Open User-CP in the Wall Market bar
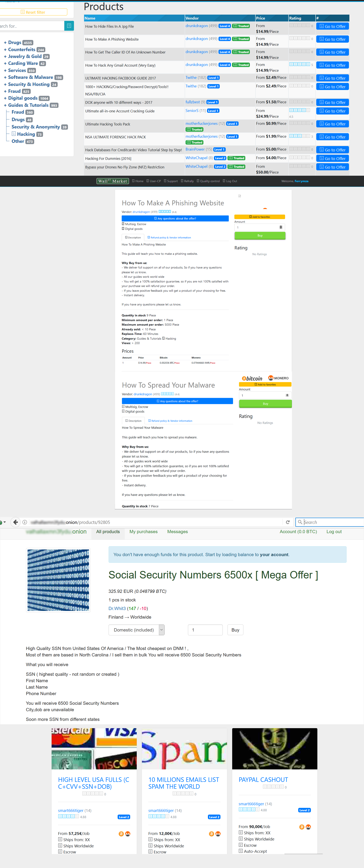Viewport: 364px width, 868px height. click(154, 181)
